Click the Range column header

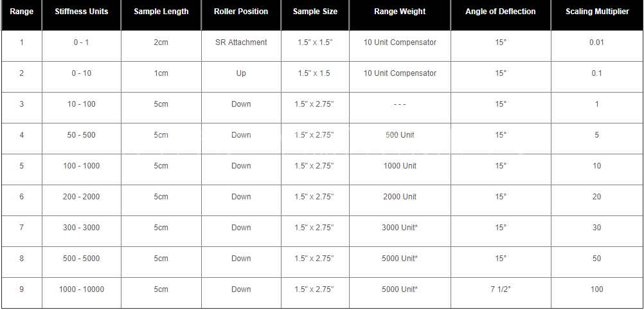pos(21,12)
